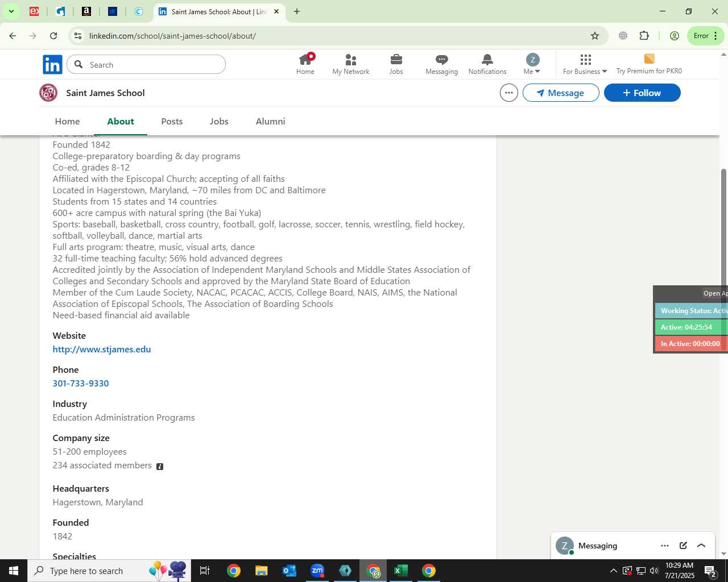The height and width of the screenshot is (582, 728).
Task: Open the more options ellipsis button
Action: pos(509,93)
